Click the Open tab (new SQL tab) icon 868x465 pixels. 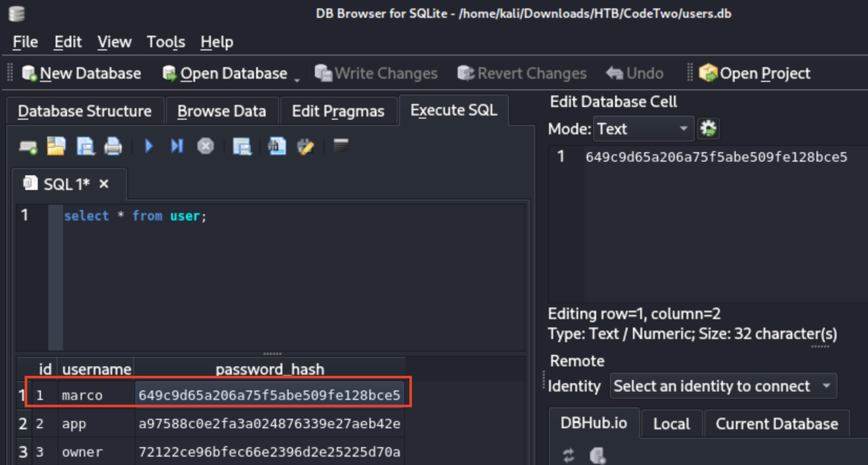point(28,147)
